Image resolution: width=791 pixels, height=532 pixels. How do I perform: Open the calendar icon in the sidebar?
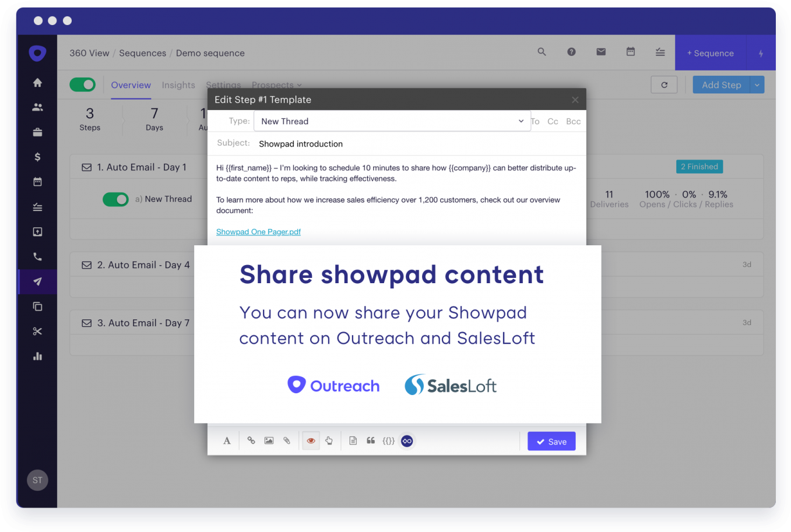(37, 182)
